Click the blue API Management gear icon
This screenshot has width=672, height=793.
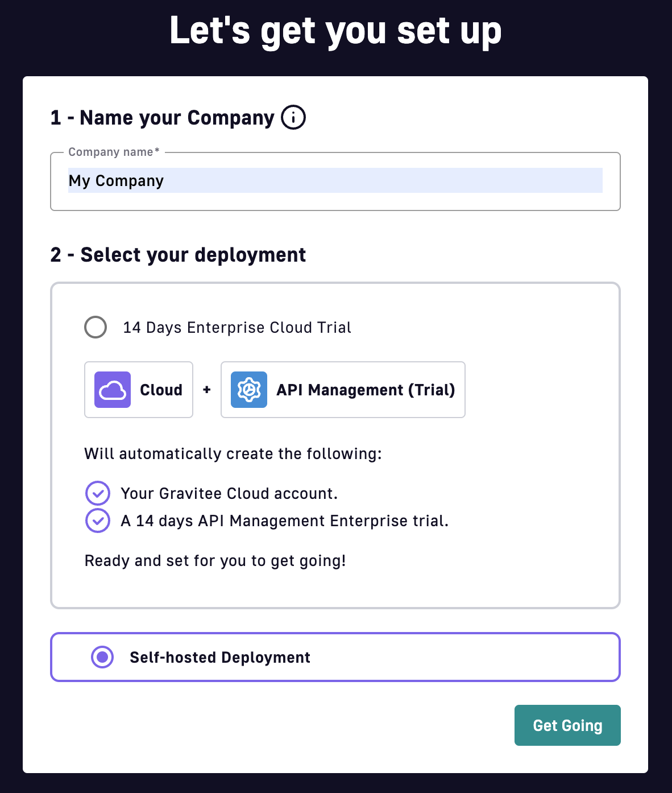coord(249,390)
